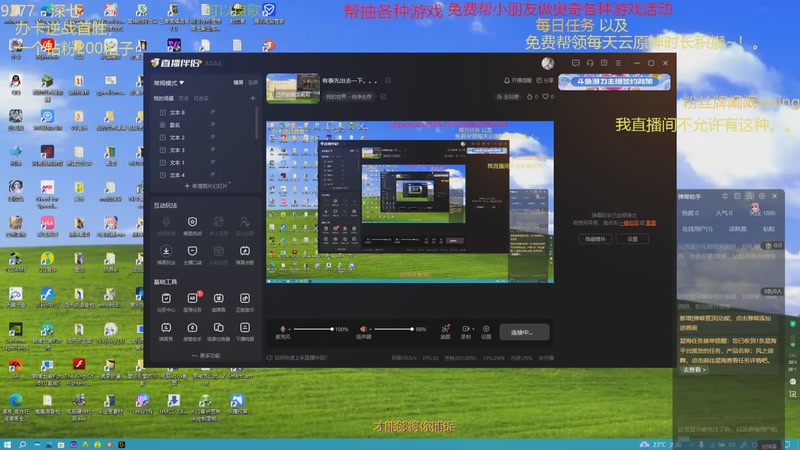
Task: Switch to 竖屏 portrait orientation
Action: coord(253,83)
